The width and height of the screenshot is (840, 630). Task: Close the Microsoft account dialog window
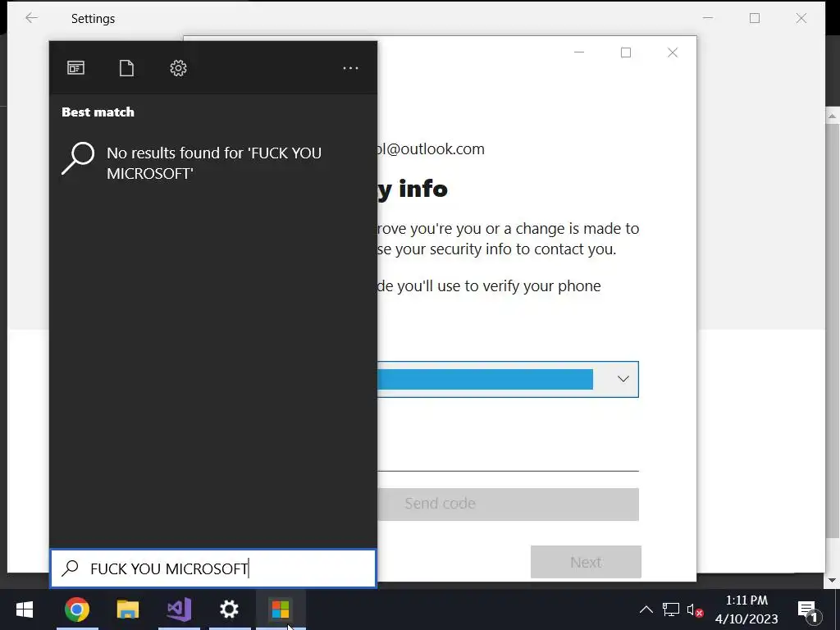(673, 52)
